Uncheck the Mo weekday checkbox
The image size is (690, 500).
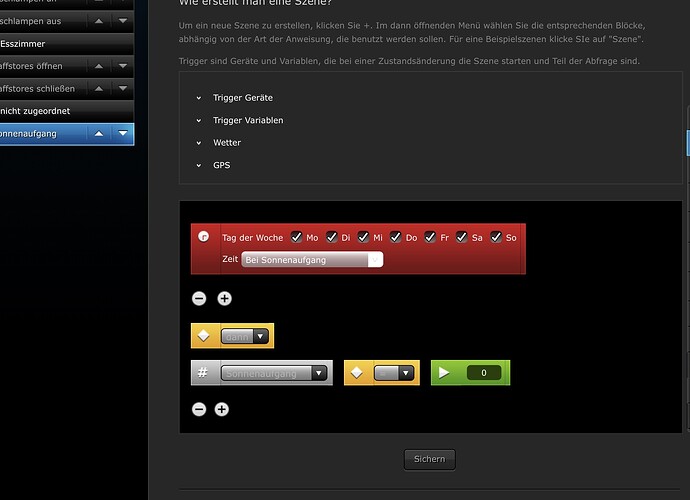[297, 237]
